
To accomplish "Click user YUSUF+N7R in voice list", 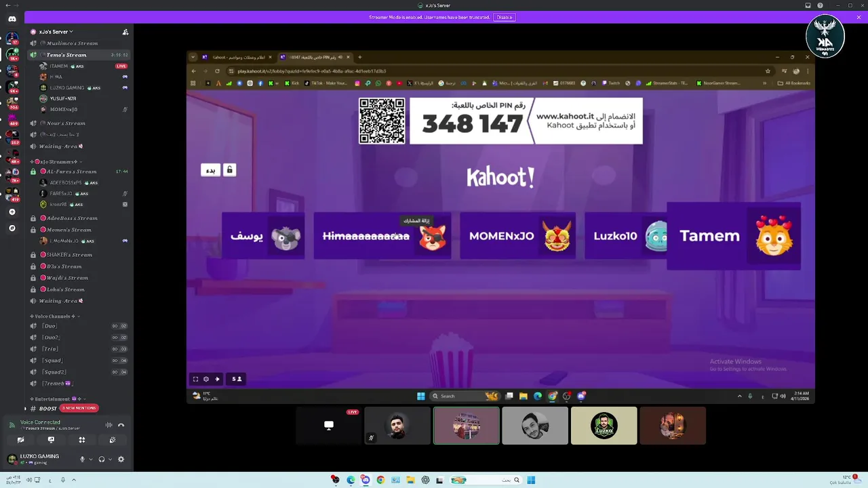I will pos(83,98).
